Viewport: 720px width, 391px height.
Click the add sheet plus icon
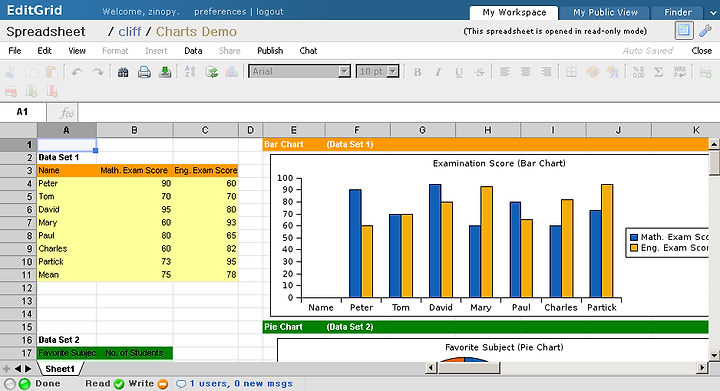point(6,369)
